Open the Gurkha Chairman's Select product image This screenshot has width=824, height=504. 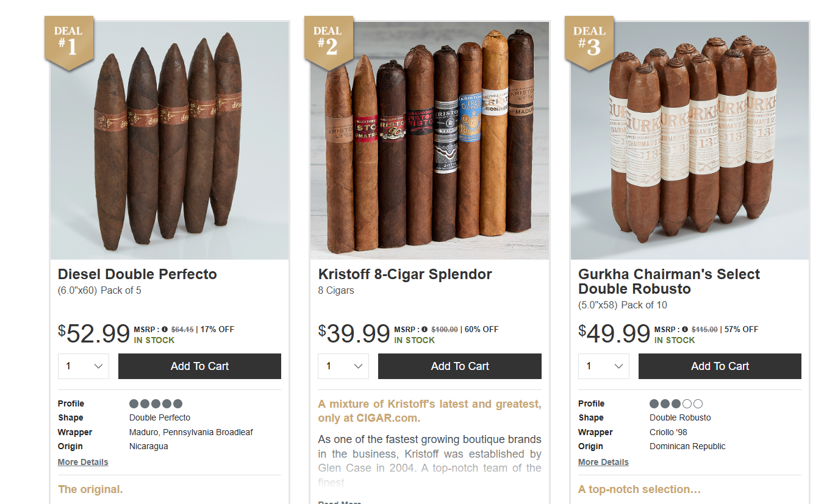(x=690, y=141)
